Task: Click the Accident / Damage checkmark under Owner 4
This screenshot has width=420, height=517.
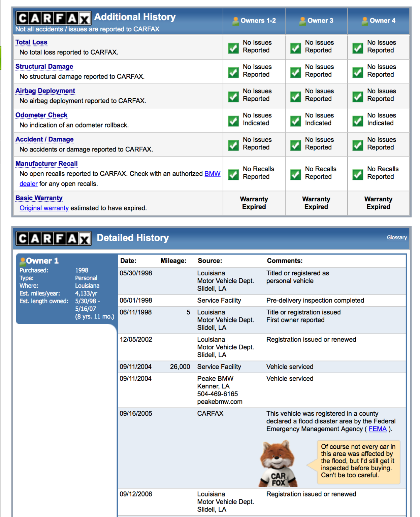Action: 358,145
